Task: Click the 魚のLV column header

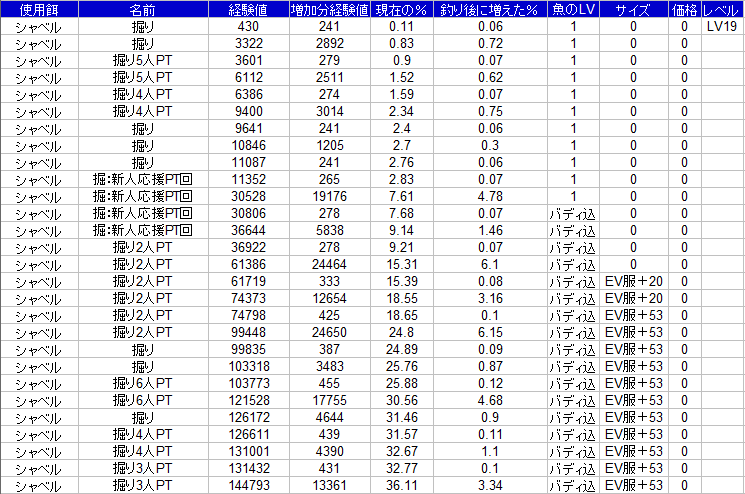Action: point(573,9)
